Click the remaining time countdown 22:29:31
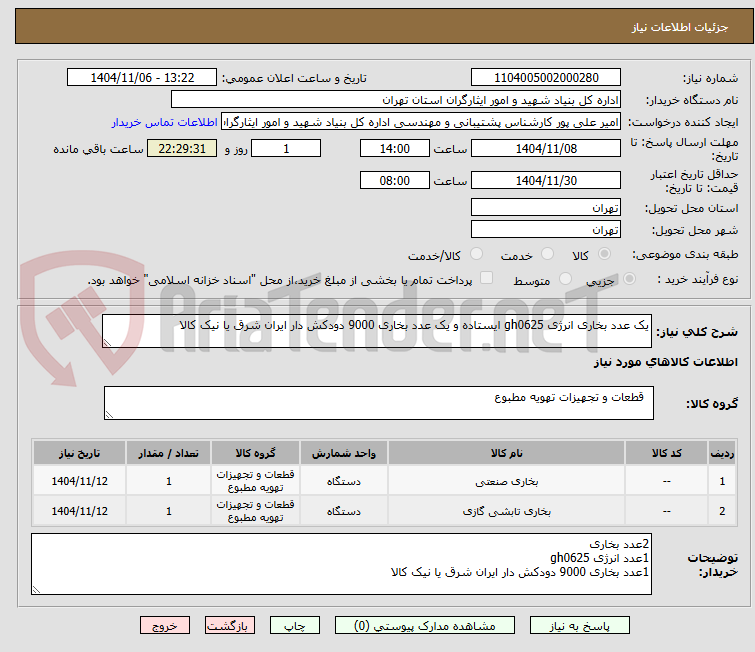The image size is (755, 652). click(182, 148)
